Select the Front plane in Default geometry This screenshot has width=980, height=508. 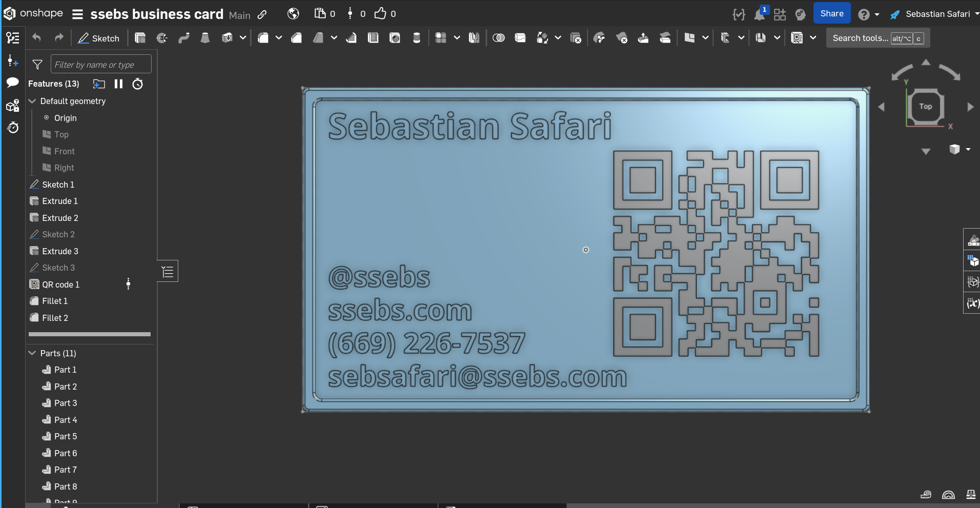click(x=64, y=151)
